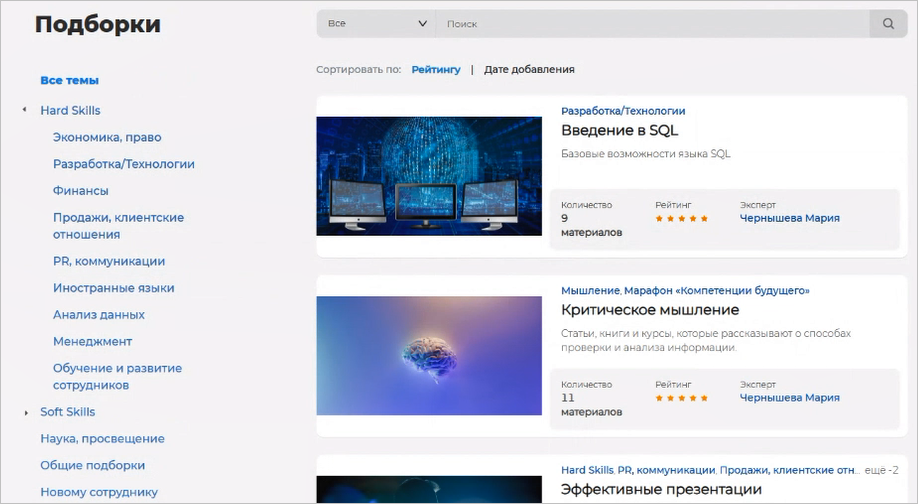Select 'Все темы' in sidebar
Screen dimensions: 918x504
69,81
